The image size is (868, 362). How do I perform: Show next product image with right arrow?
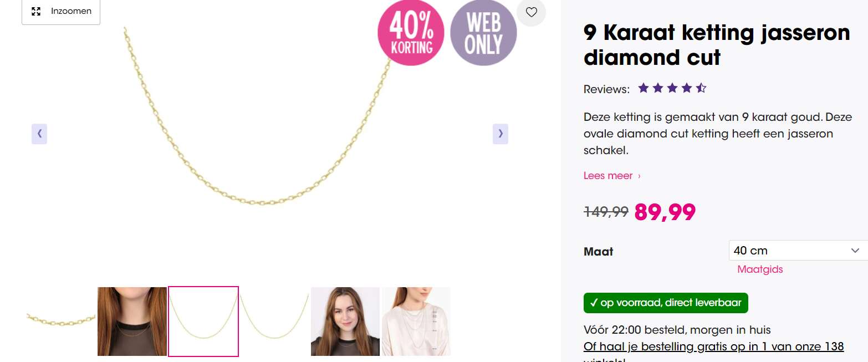[501, 134]
